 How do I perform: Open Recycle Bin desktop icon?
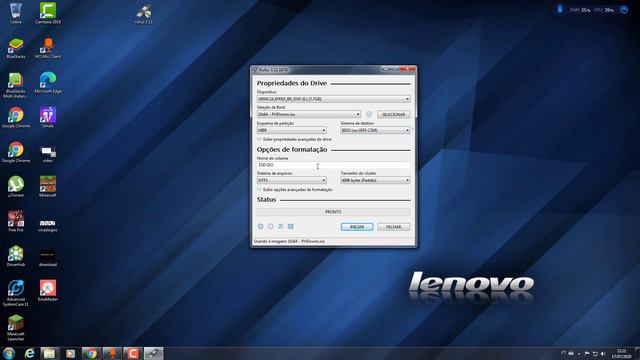16,13
